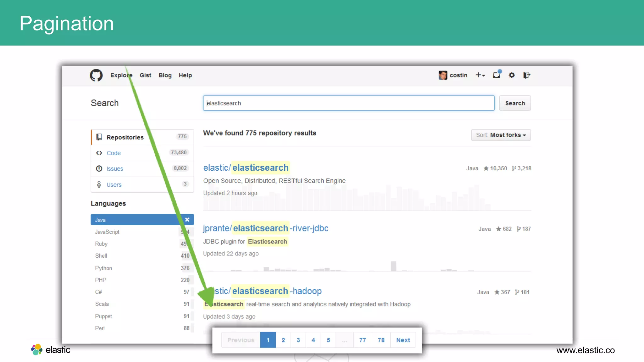The image size is (644, 362).
Task: Switch to Code results
Action: [x=142, y=153]
